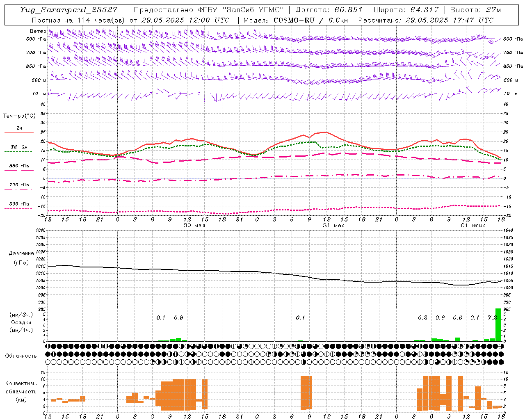Click the 7.2 precipitation amount value

pos(492,317)
